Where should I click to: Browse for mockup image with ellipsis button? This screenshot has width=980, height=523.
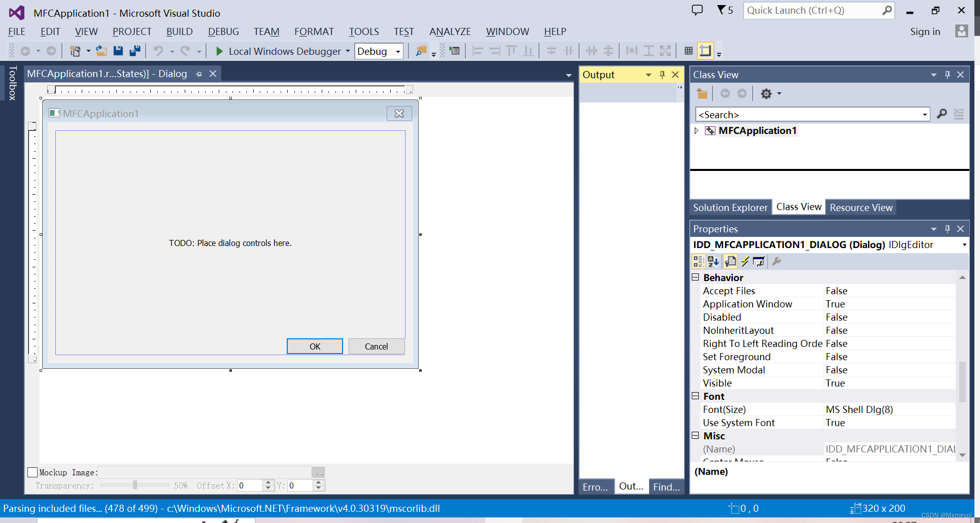click(318, 472)
